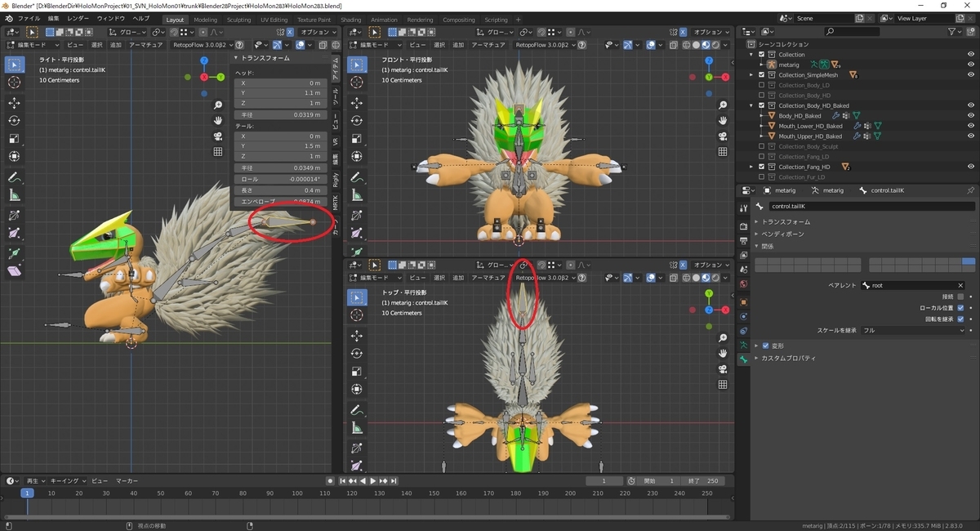Image resolution: width=980 pixels, height=531 pixels.
Task: Select the Move tool in right ortho viewport
Action: pos(14,103)
